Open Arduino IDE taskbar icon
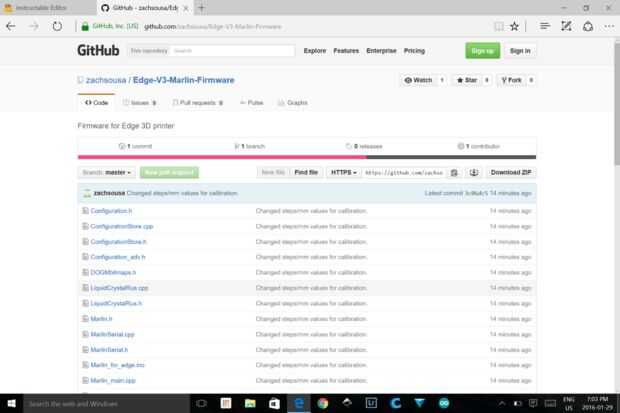The image size is (620, 413). (x=444, y=403)
